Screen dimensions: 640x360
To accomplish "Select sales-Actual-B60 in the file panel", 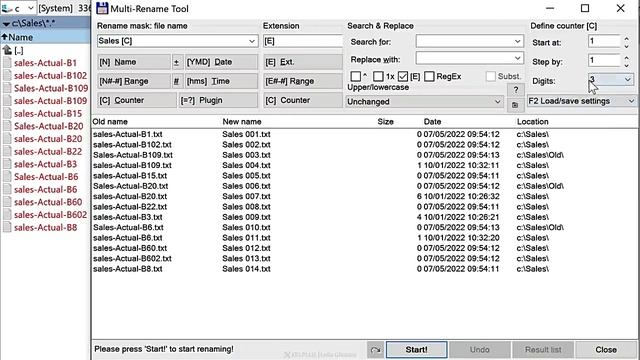I will [48, 202].
